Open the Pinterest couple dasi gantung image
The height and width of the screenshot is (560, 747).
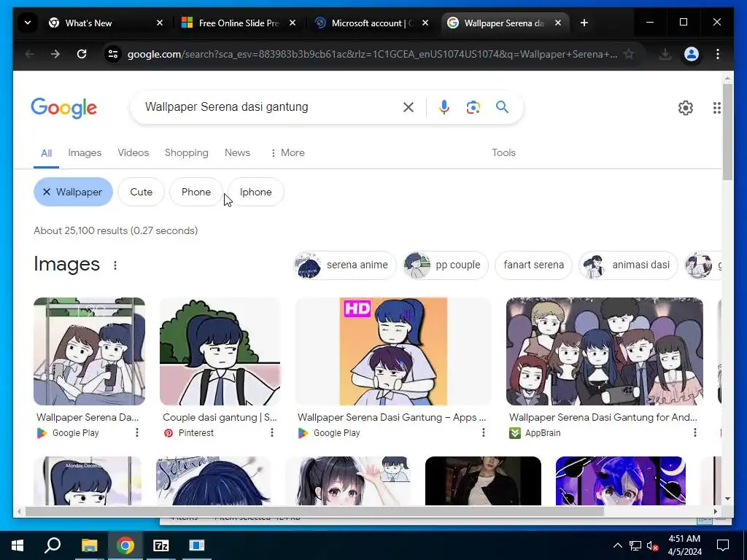[220, 351]
